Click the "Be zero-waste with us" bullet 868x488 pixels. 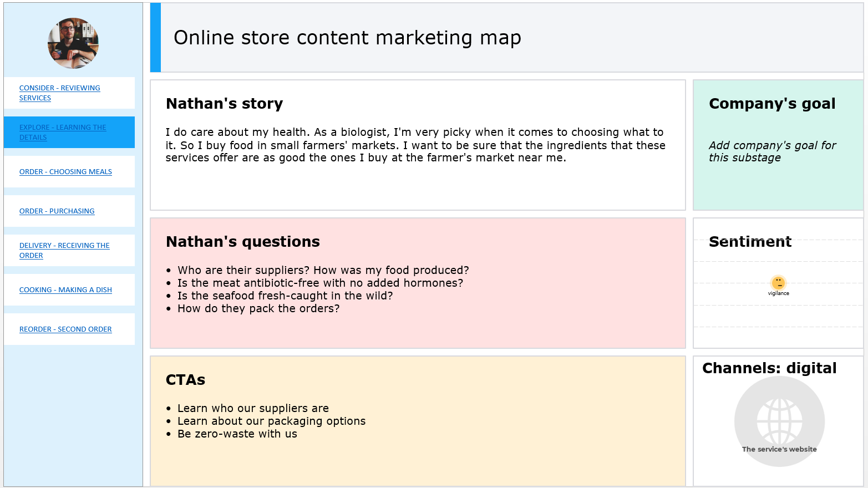click(x=237, y=434)
